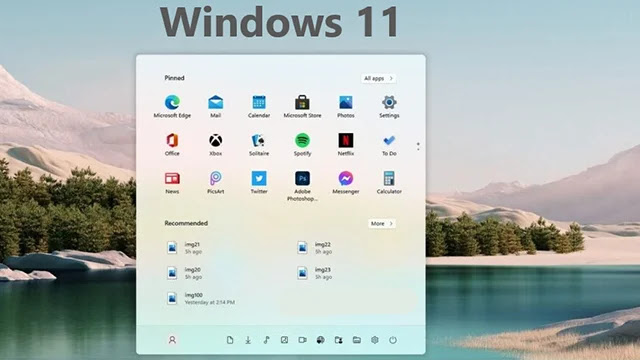Click the gear icon in bottom bar

[x=375, y=340]
